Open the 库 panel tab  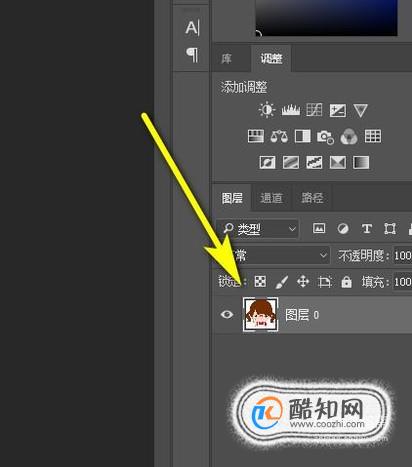(x=227, y=59)
